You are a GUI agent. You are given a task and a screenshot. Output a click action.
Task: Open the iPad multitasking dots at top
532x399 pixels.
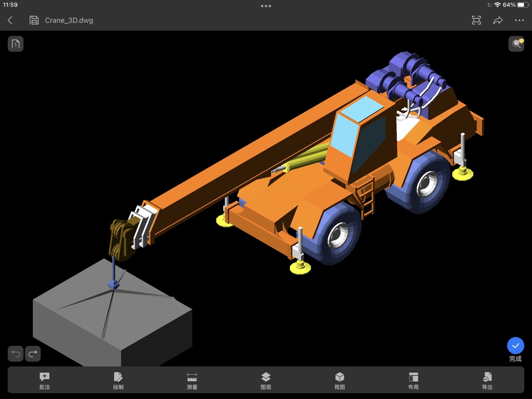coord(266,6)
